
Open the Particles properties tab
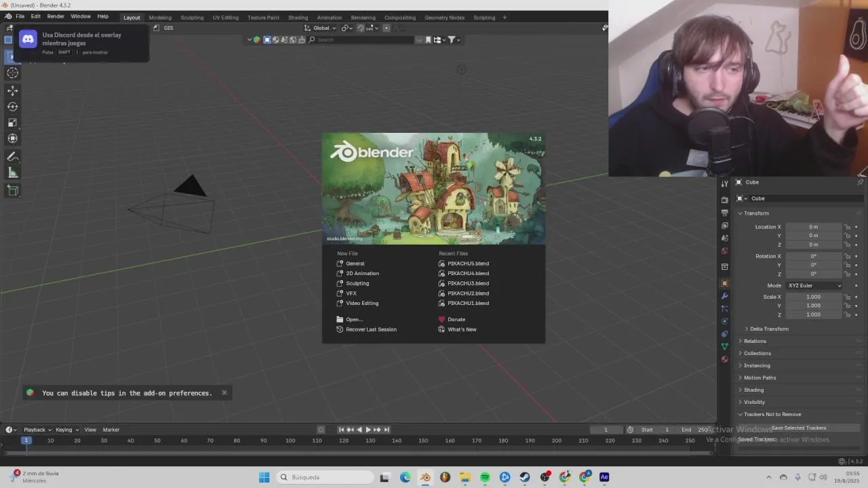[724, 308]
